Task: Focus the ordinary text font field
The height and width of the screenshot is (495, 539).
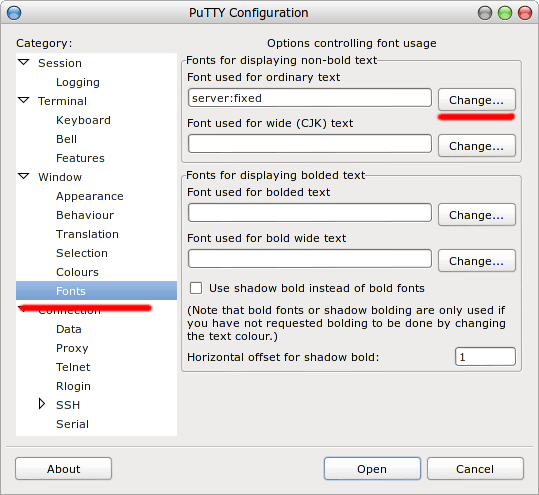Action: [x=310, y=98]
